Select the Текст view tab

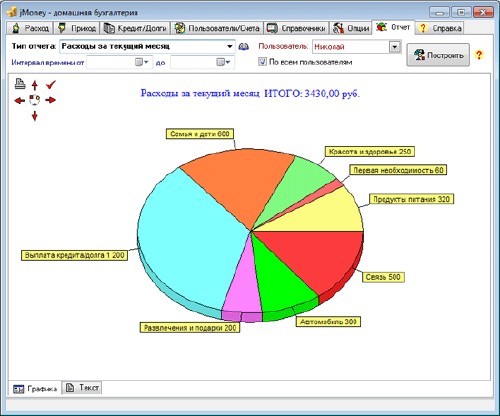tap(82, 388)
